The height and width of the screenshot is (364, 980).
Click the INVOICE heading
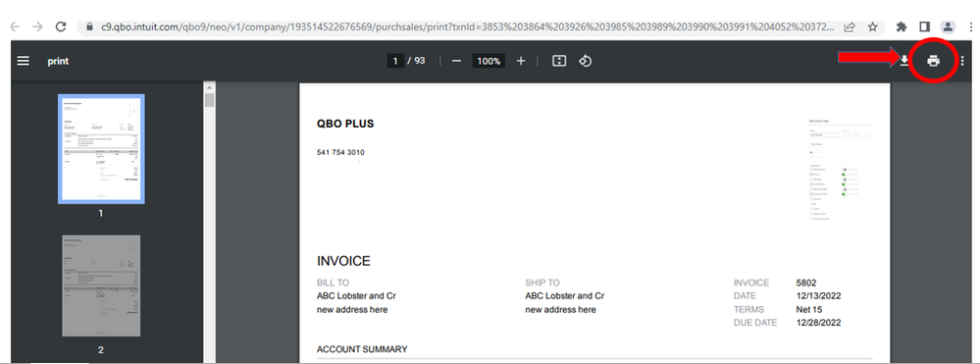[x=343, y=261]
